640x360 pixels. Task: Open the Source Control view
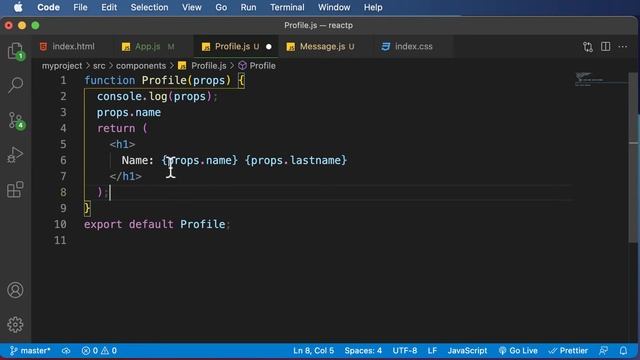click(x=16, y=121)
